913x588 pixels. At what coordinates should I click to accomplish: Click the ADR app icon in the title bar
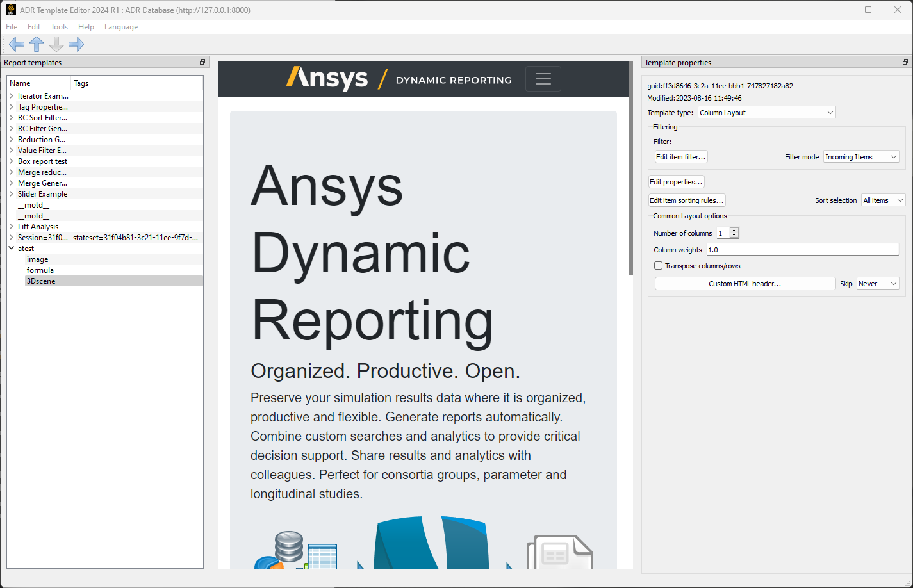click(10, 10)
